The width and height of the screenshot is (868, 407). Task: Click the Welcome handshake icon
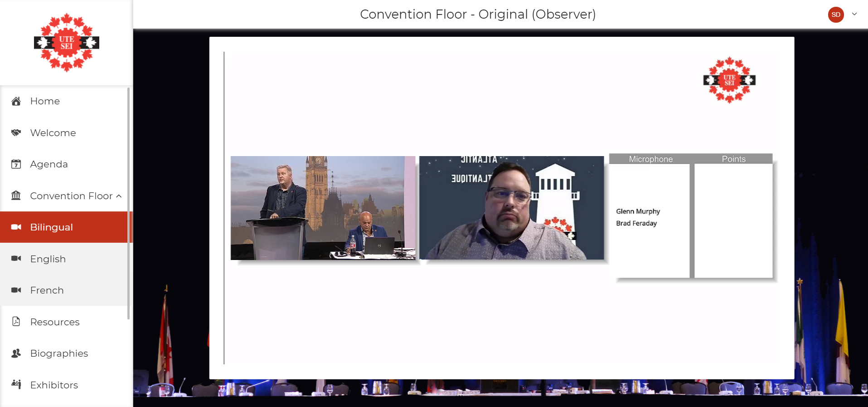pyautogui.click(x=16, y=132)
